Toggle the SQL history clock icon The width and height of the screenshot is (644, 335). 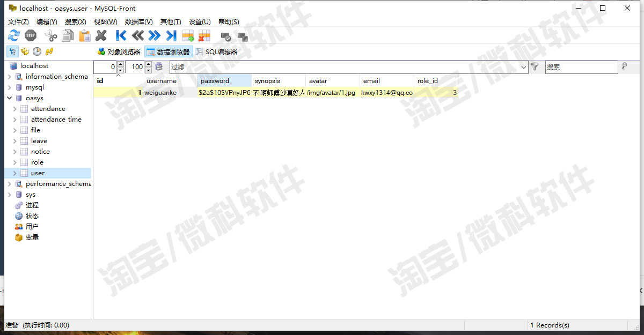click(x=37, y=52)
